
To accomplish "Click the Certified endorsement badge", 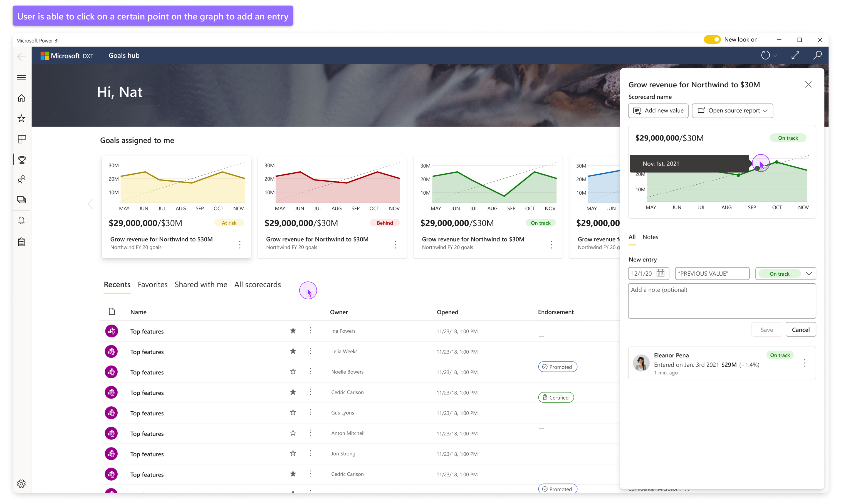I will 556,397.
